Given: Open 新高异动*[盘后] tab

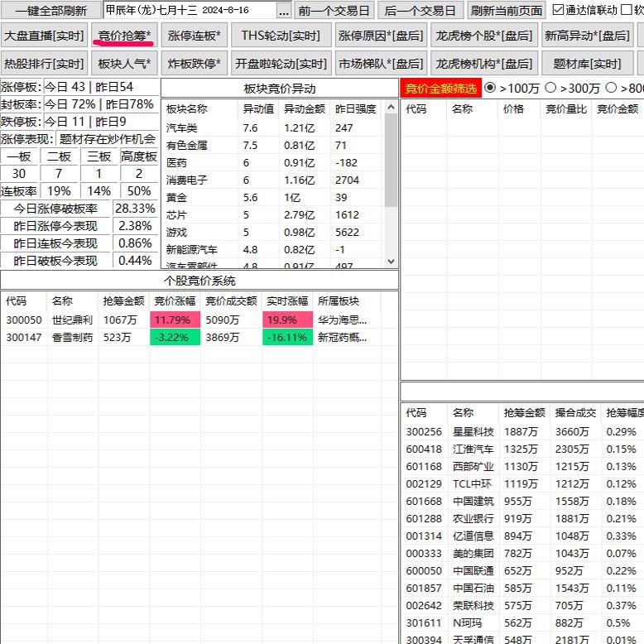Looking at the screenshot, I should point(588,36).
